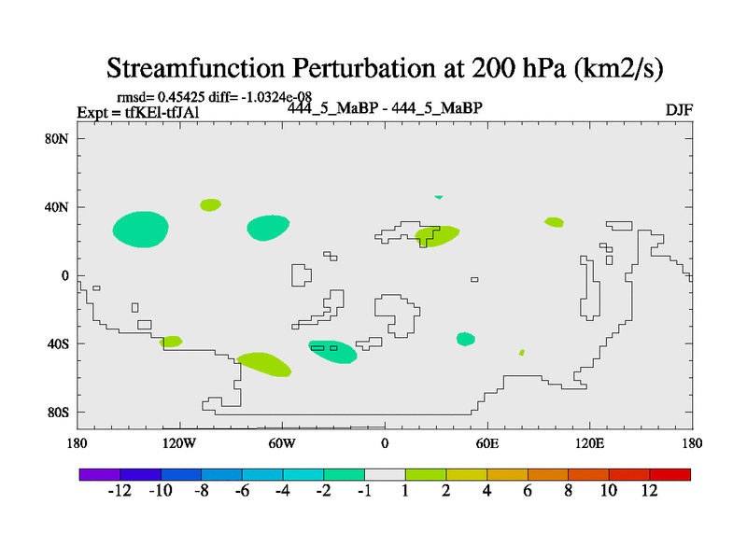Click the gray swatch between -1 and 1
Viewport: 747px width, 560px height.
click(x=385, y=474)
